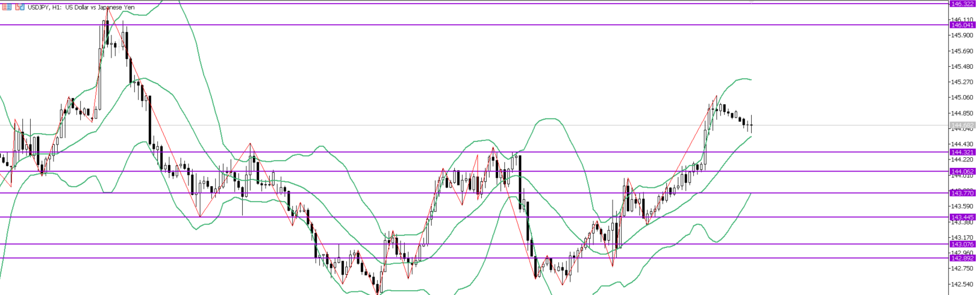The width and height of the screenshot is (980, 295).
Task: Click the 145.270 tick on price scale
Action: coord(962,82)
